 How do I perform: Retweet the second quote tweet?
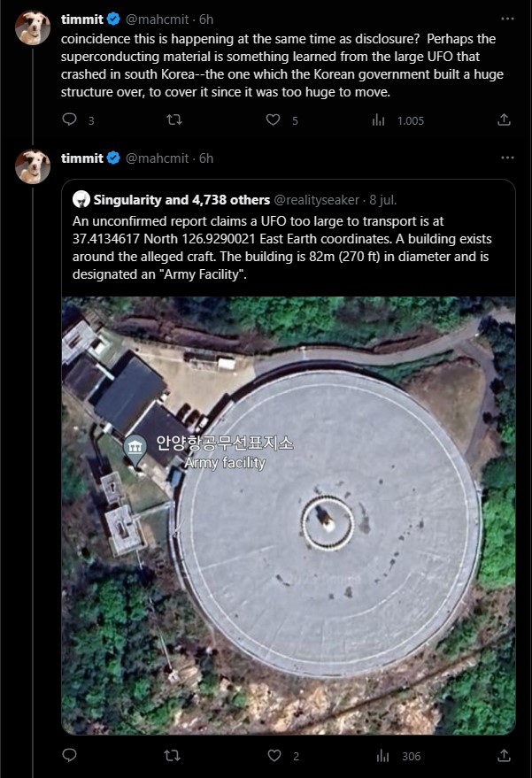click(175, 756)
